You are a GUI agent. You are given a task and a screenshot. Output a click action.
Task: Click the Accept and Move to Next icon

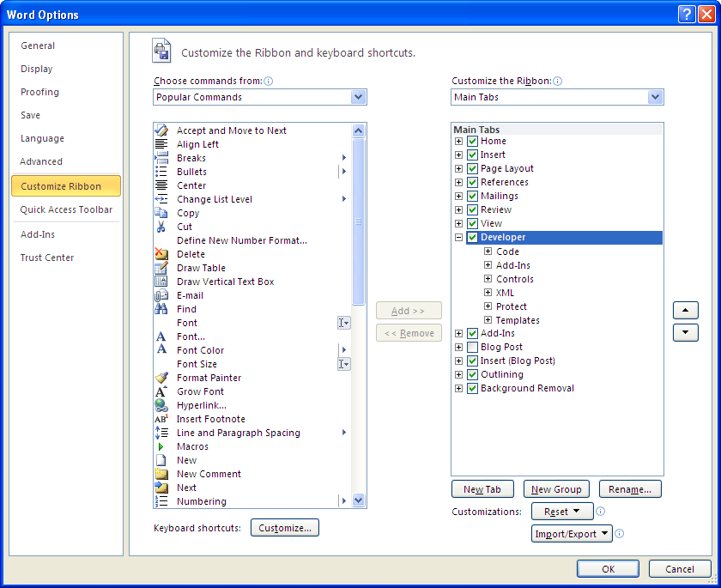[161, 130]
